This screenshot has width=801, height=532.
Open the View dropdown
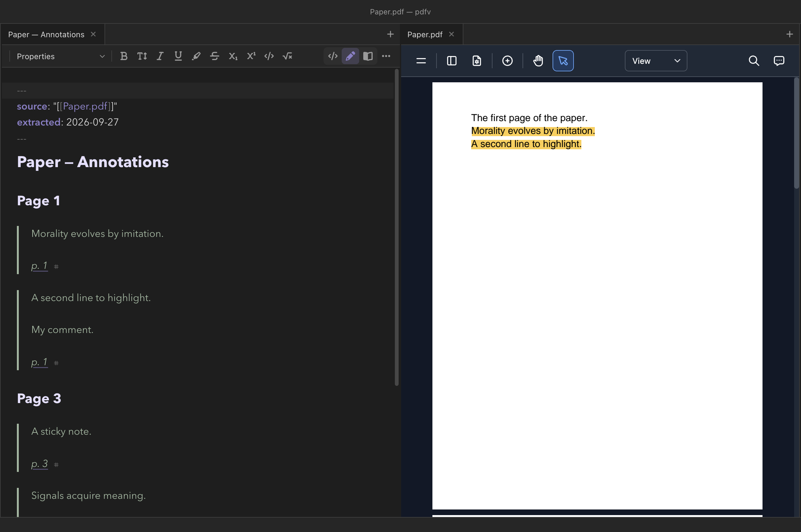coord(656,61)
